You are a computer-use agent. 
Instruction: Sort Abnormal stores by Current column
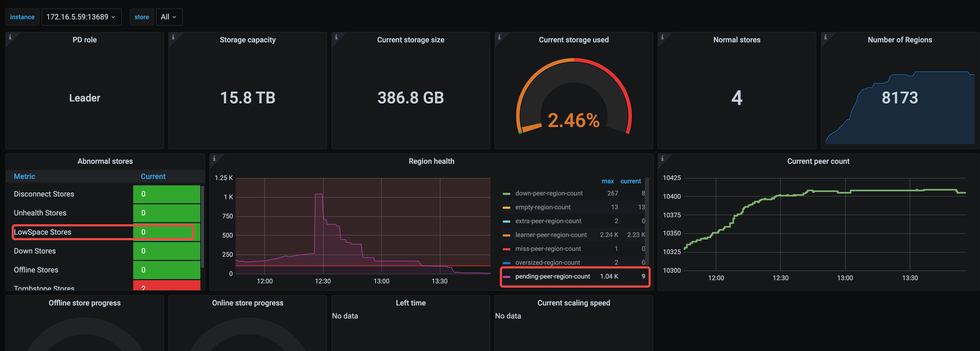pyautogui.click(x=153, y=177)
